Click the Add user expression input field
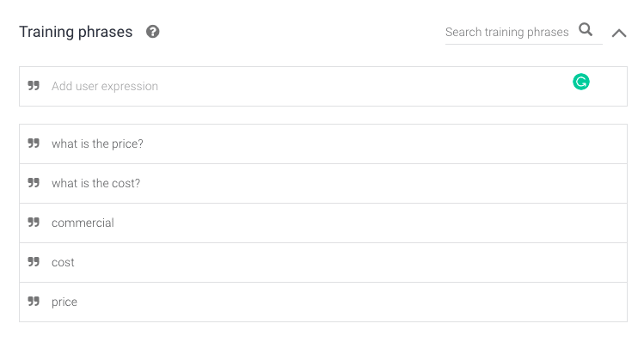This screenshot has width=644, height=342. tap(322, 86)
